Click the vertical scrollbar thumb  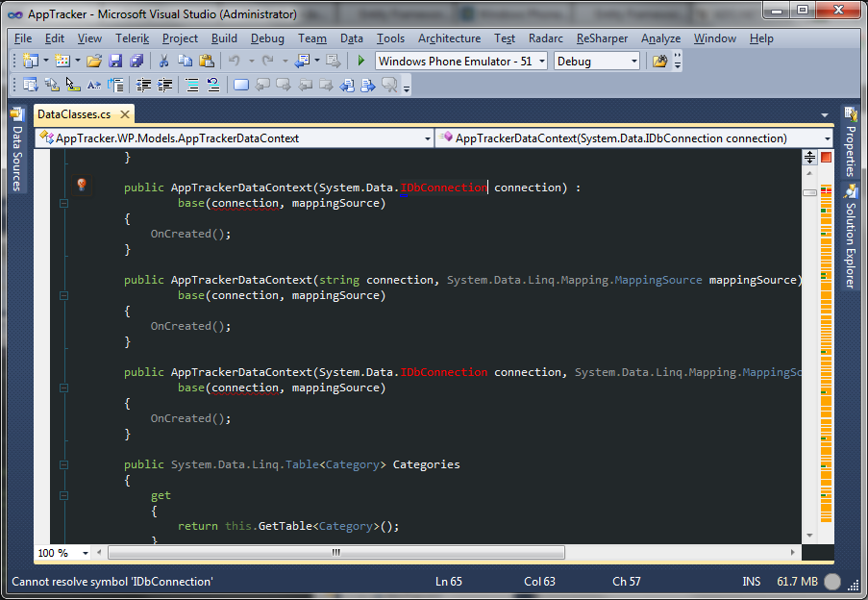click(809, 192)
